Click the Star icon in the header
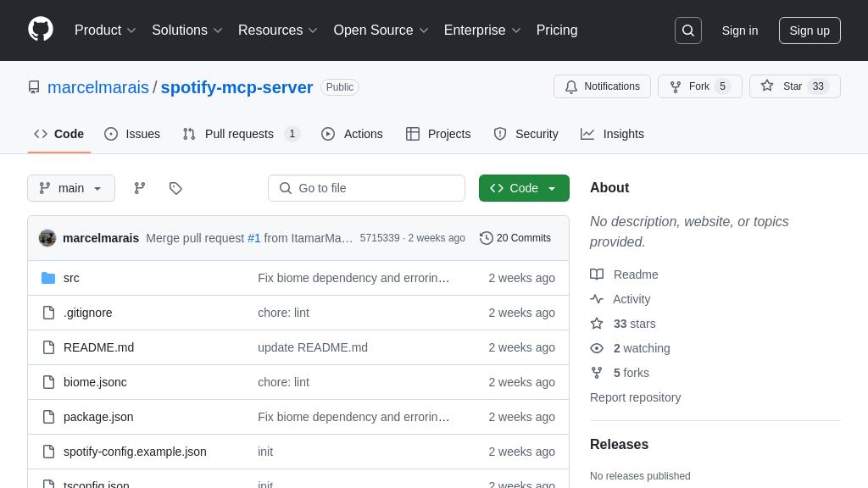 coord(766,86)
